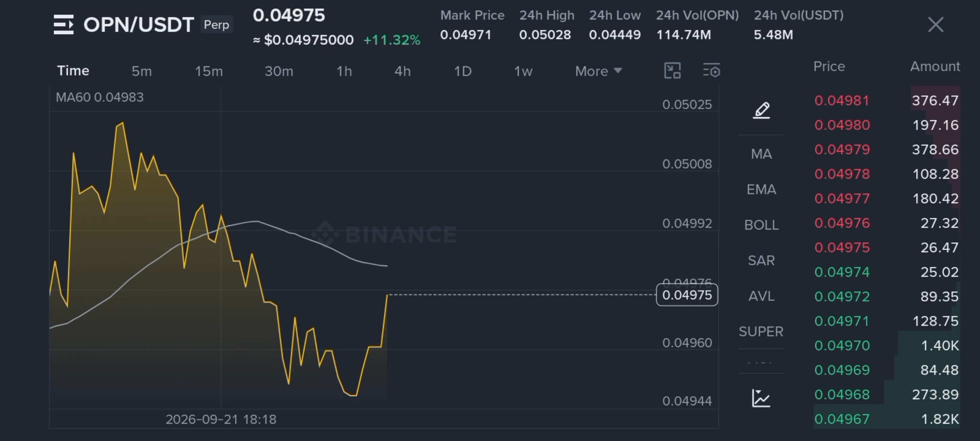
Task: Open the line chart indicator icon
Action: click(x=761, y=398)
